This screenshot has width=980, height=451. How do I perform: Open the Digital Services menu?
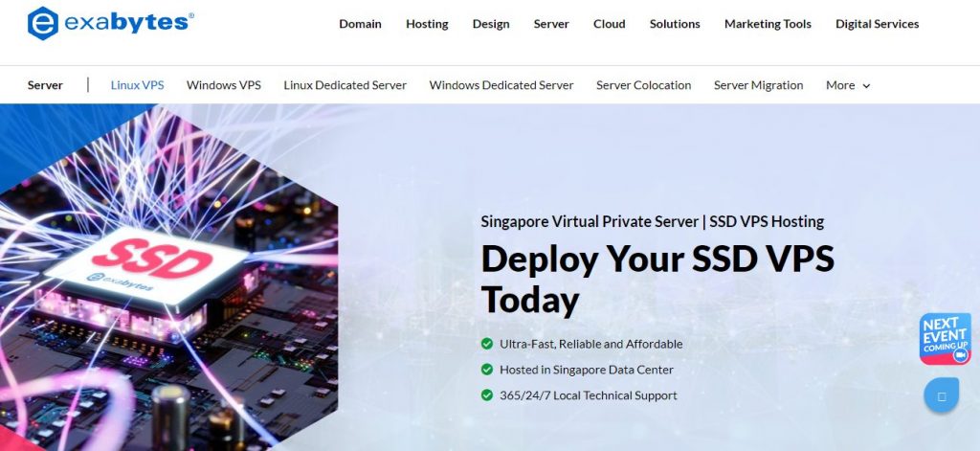(x=877, y=24)
